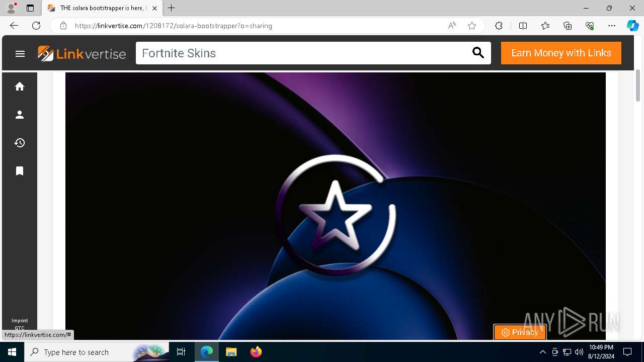
Task: Open Browser essentials
Action: 590,26
